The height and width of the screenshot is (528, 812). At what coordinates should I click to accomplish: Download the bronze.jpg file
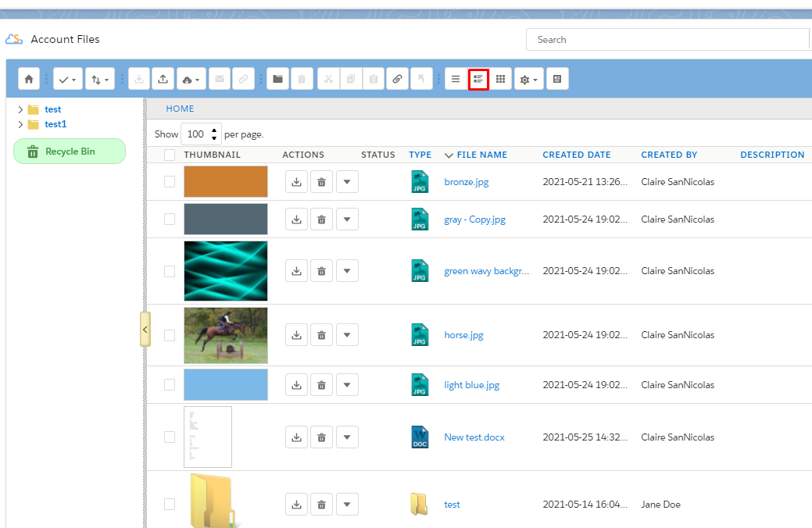tap(296, 182)
